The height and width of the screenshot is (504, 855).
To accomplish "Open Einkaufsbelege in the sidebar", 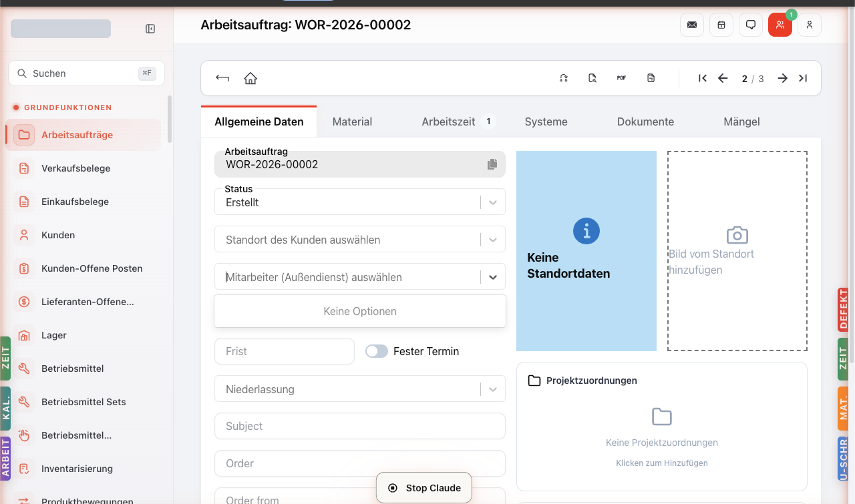I will pyautogui.click(x=83, y=202).
